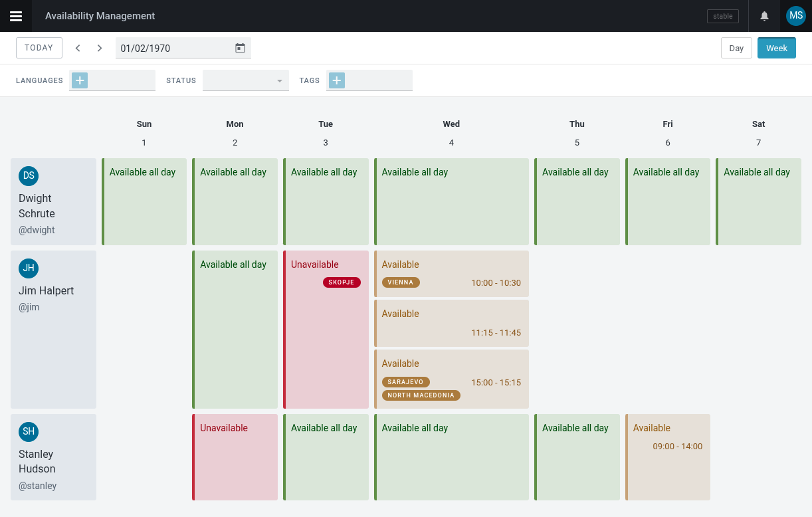The image size is (812, 517).
Task: Click the NORTH MACEDONIA tag
Action: (421, 395)
